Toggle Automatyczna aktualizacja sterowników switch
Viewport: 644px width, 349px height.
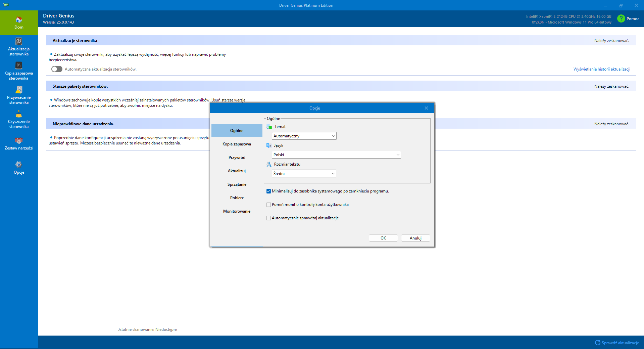[x=57, y=69]
